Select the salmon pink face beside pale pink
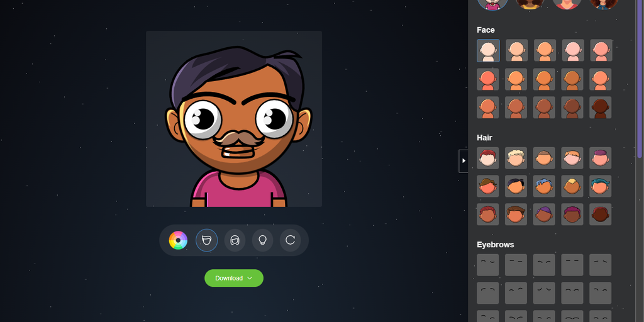This screenshot has width=644, height=322. coord(601,50)
